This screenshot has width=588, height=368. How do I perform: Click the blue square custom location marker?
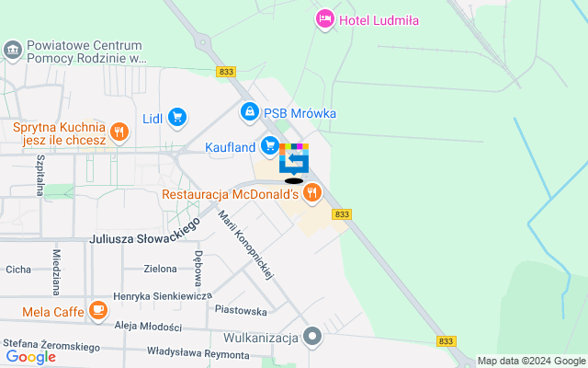[294, 159]
